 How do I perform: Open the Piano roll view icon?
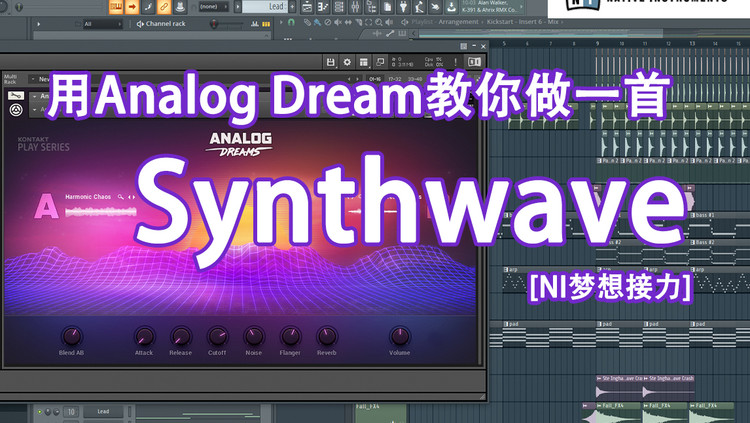pos(323,7)
